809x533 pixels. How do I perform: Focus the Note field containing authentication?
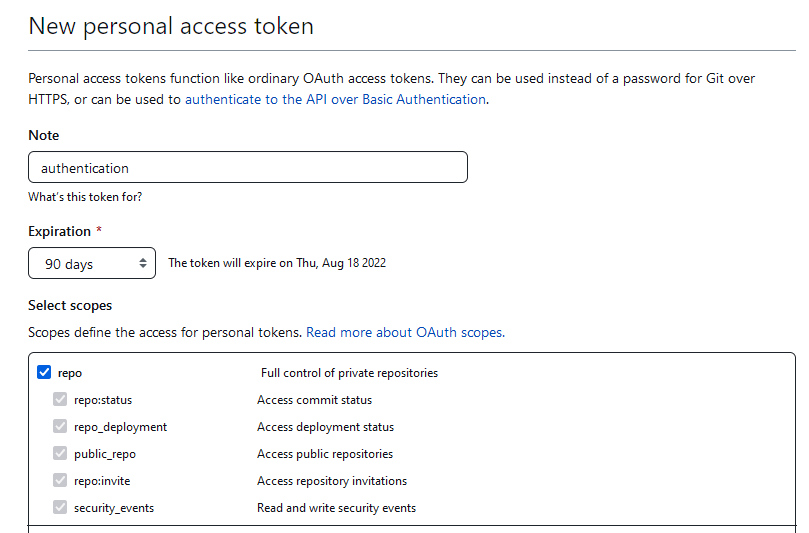(x=248, y=167)
